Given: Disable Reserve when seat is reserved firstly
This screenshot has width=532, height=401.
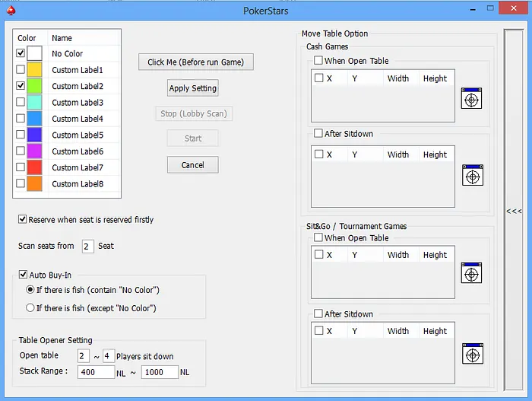Looking at the screenshot, I should (x=23, y=220).
